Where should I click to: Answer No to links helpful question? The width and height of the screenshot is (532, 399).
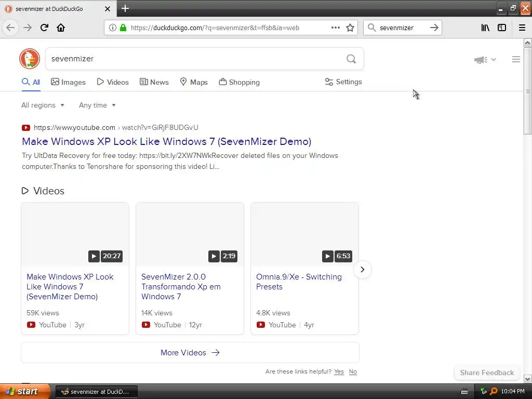pos(353,371)
